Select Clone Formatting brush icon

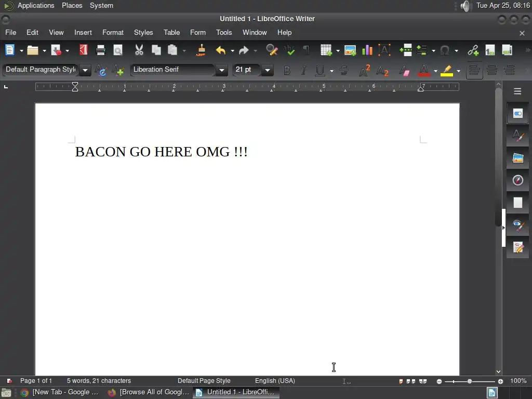201,50
